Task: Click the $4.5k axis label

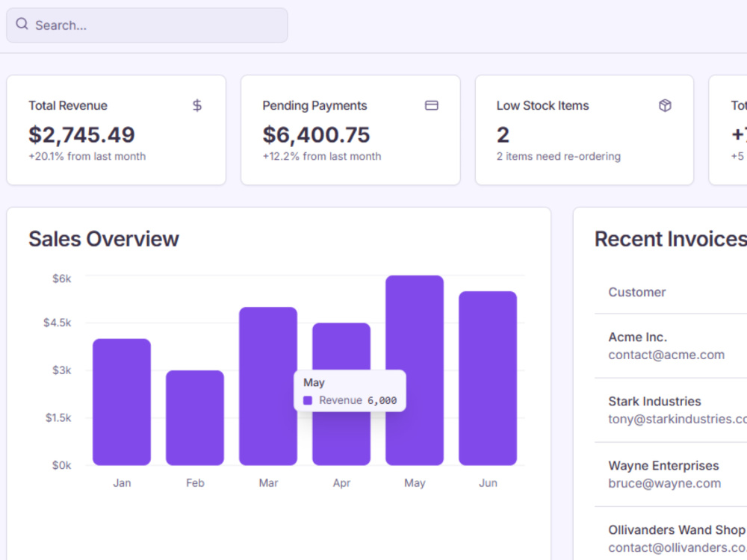Action: click(58, 323)
